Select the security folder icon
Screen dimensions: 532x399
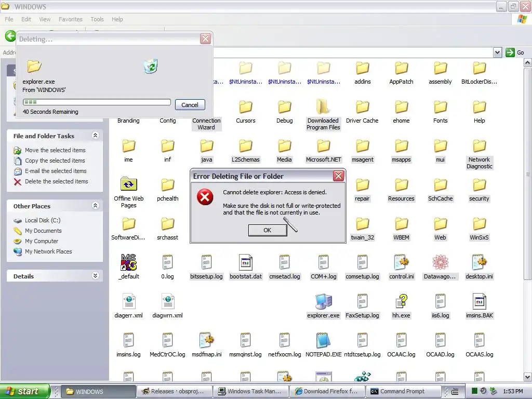[480, 185]
